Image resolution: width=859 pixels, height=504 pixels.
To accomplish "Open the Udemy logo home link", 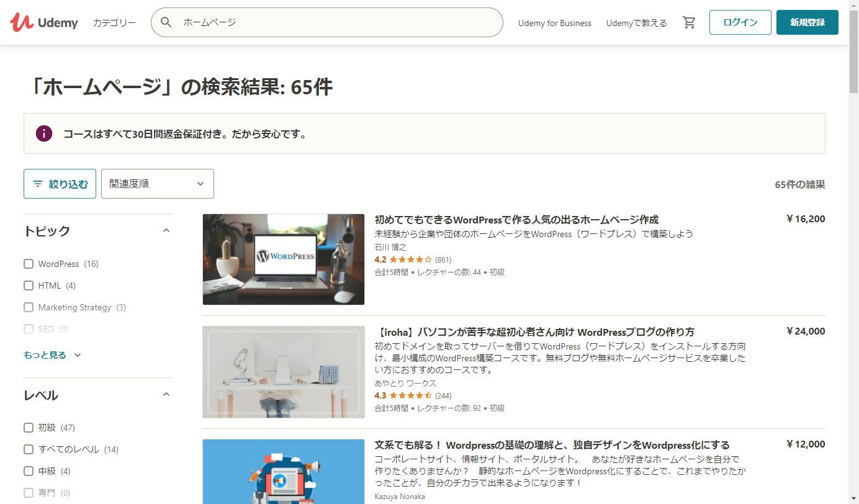I will tap(44, 22).
